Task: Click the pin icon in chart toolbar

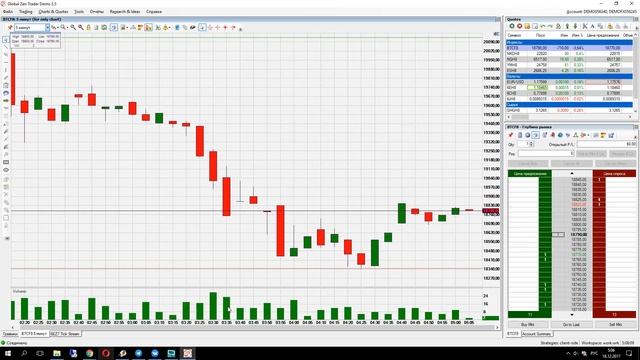Action: coord(10,27)
